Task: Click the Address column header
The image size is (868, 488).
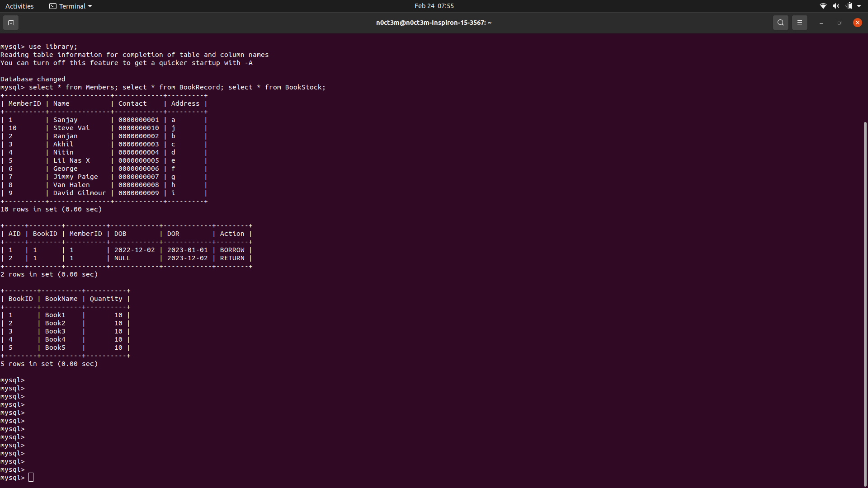Action: (185, 103)
